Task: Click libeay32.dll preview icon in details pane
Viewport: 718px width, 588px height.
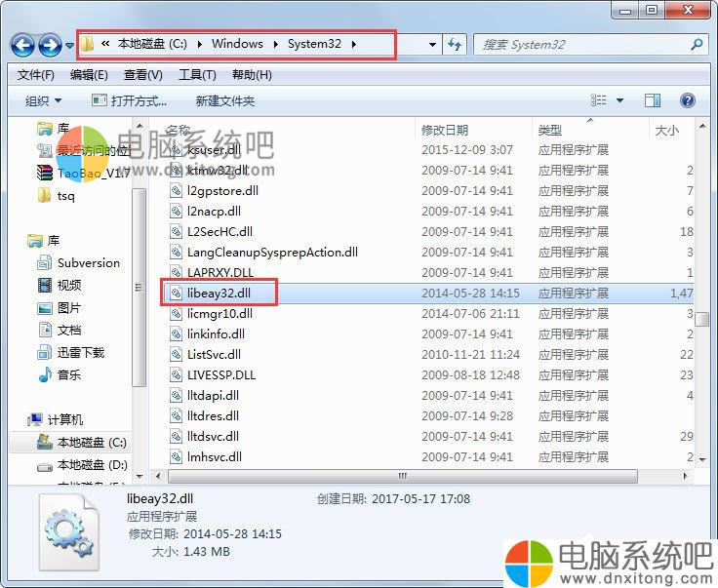Action: tap(68, 533)
